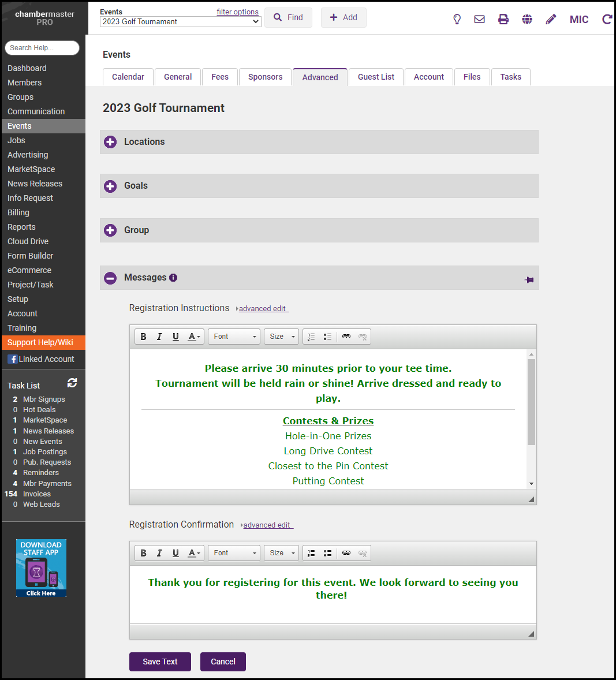This screenshot has height=680, width=616.
Task: Switch to the Guest List tab
Action: point(376,77)
